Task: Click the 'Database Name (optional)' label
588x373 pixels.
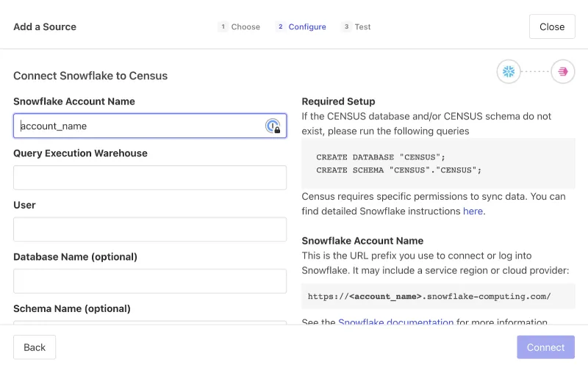Action: click(75, 257)
